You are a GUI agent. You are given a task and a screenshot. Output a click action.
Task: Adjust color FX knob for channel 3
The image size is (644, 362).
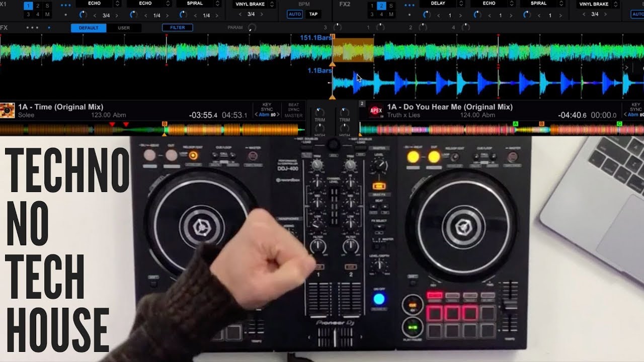click(x=338, y=28)
